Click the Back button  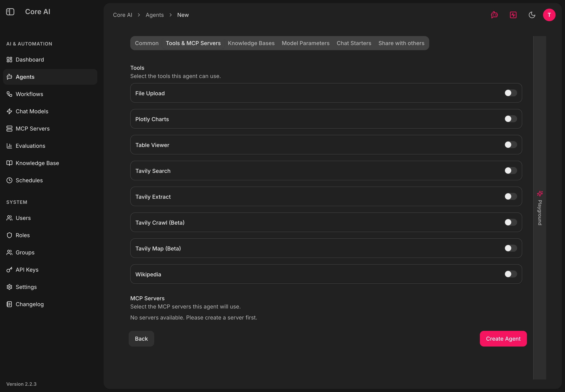pos(141,339)
